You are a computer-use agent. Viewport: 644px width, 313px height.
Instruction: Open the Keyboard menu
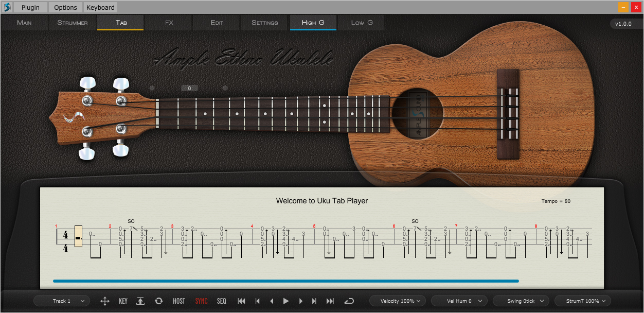(x=101, y=7)
